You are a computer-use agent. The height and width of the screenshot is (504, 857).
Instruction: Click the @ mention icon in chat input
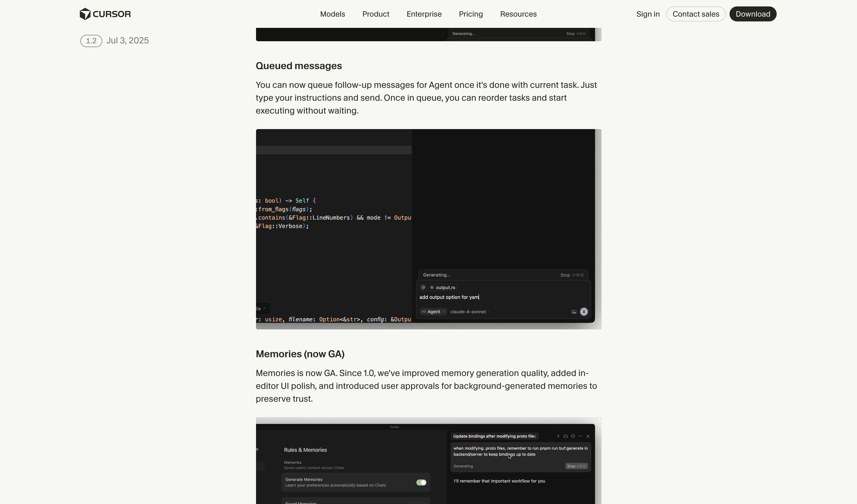(x=423, y=287)
